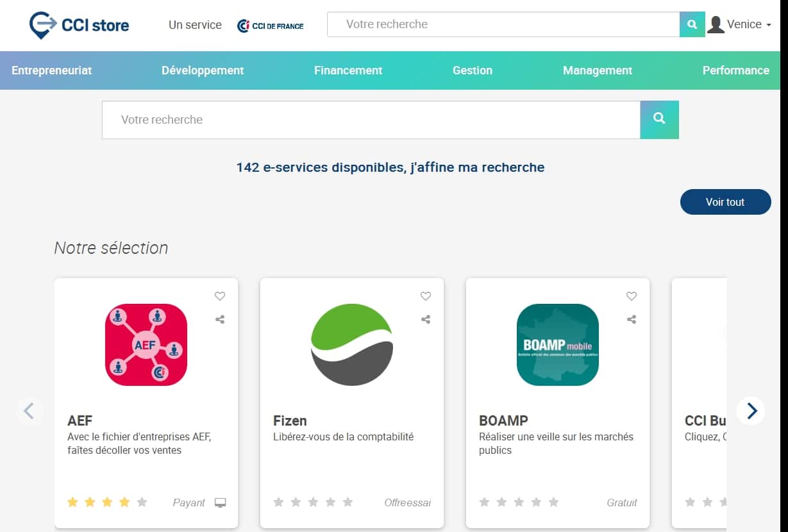Click the large search bar magnifier icon
The height and width of the screenshot is (532, 788).
[x=659, y=119]
